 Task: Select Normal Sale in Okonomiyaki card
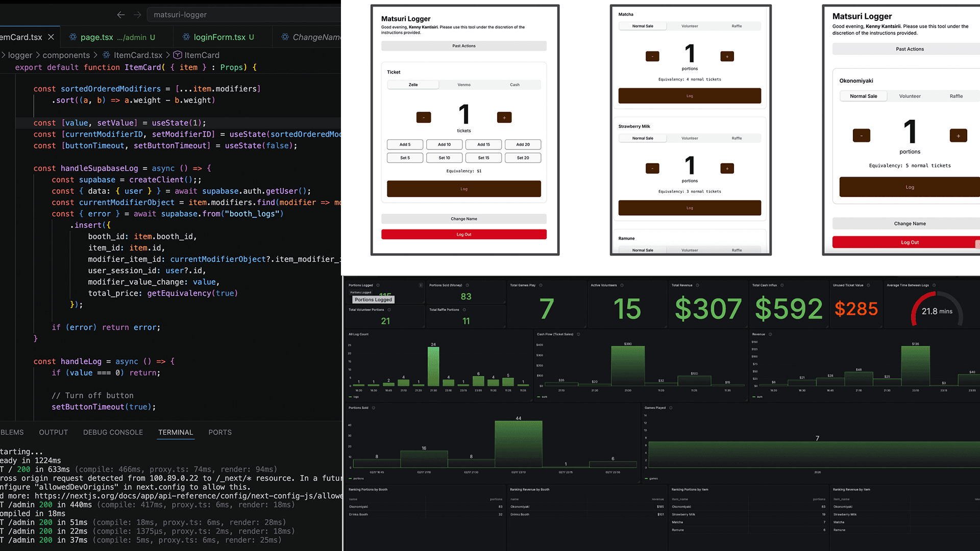[x=864, y=96]
